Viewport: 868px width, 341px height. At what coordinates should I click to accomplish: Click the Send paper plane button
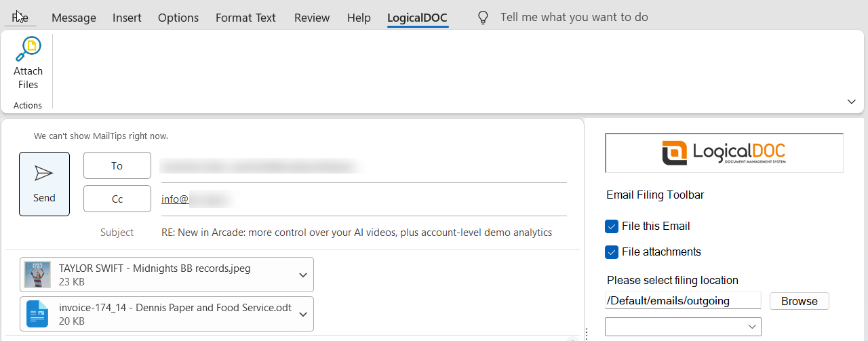44,184
